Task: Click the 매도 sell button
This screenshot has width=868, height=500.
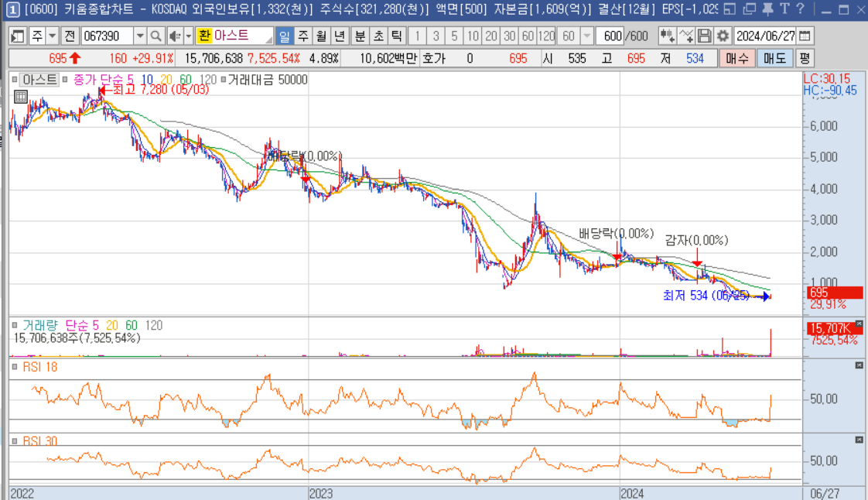Action: (x=774, y=58)
